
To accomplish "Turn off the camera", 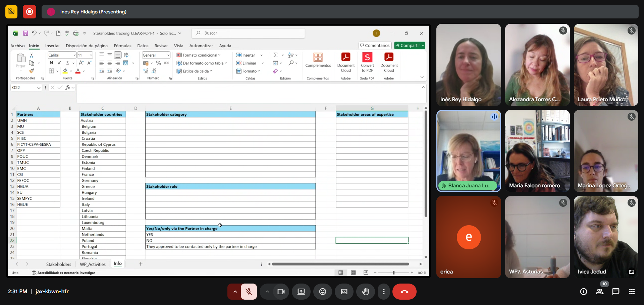I will pos(281,292).
